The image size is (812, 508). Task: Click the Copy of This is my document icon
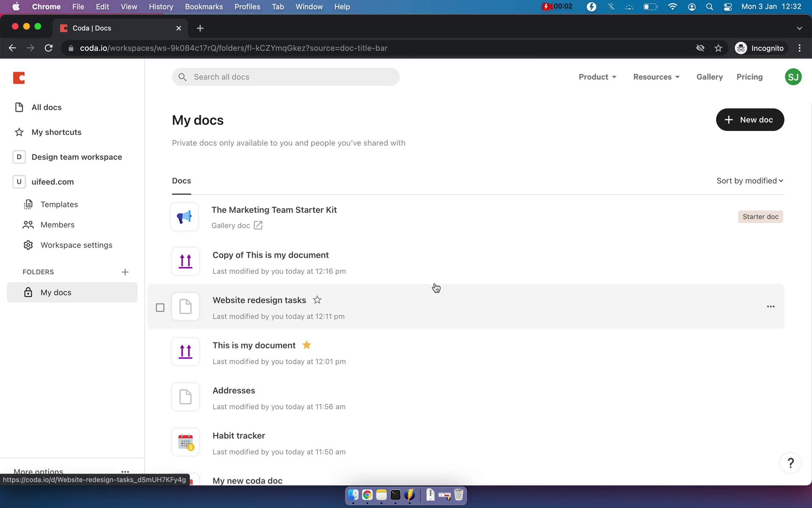(x=185, y=262)
